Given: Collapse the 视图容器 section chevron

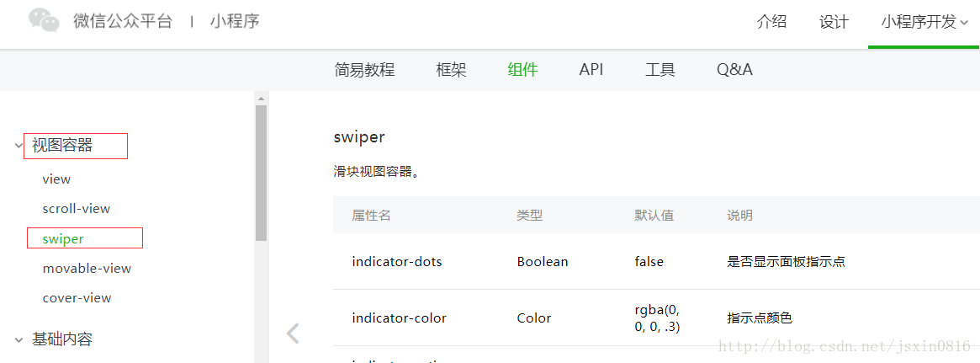Looking at the screenshot, I should click(19, 146).
